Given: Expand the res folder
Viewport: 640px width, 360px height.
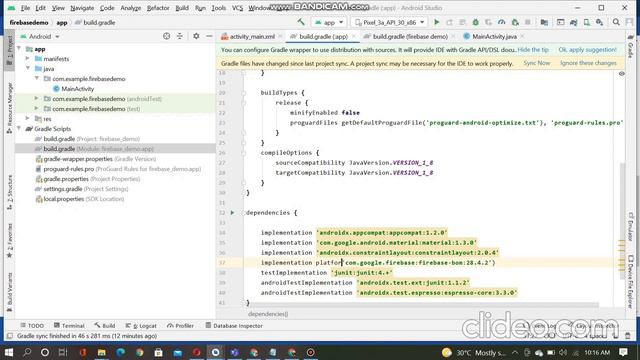Looking at the screenshot, I should tap(28, 119).
